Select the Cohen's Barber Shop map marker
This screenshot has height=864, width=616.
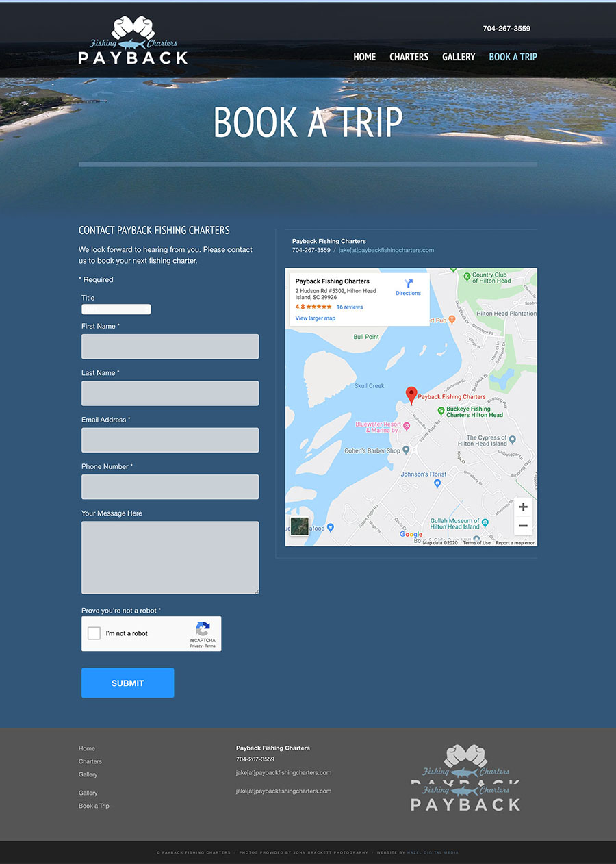click(x=406, y=450)
